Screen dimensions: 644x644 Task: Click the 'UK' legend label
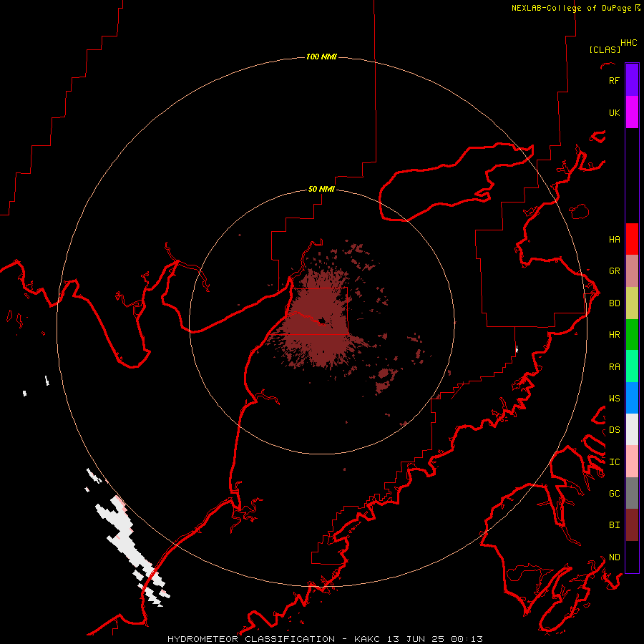(614, 112)
